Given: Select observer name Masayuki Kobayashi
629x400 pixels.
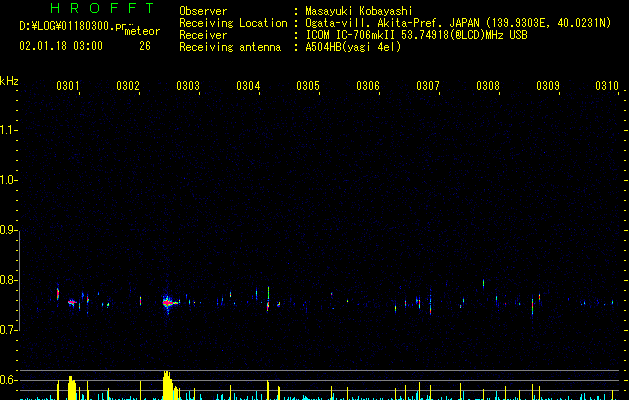Looking at the screenshot, I should (x=358, y=11).
